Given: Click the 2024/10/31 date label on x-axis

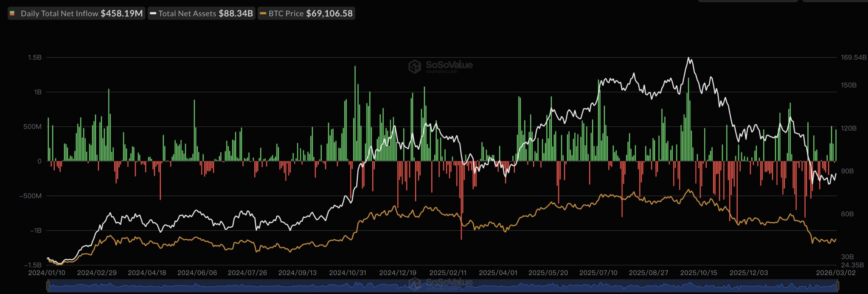Looking at the screenshot, I should click(348, 273).
